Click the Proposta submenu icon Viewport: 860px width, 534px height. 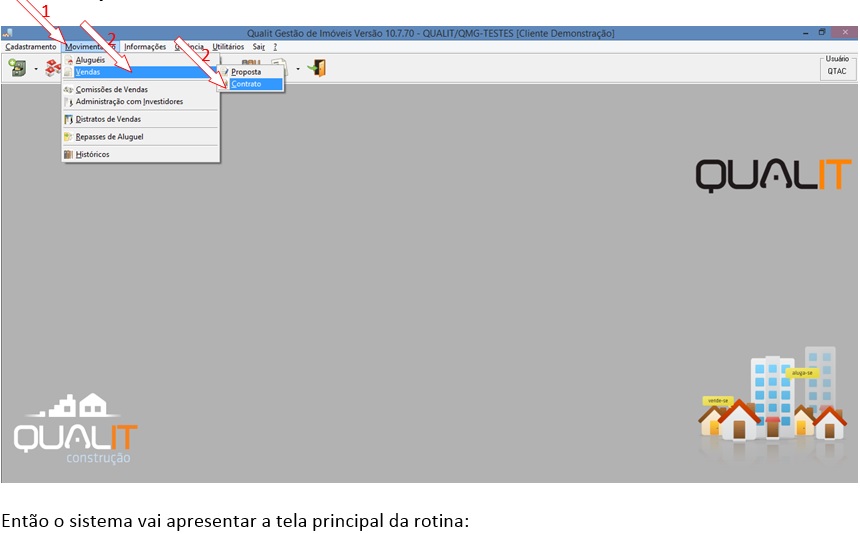[x=225, y=72]
